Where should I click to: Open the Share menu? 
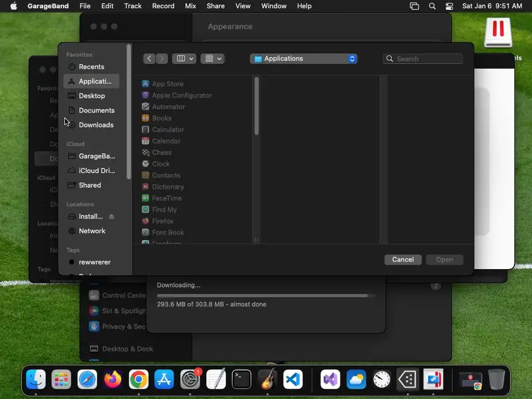[216, 6]
